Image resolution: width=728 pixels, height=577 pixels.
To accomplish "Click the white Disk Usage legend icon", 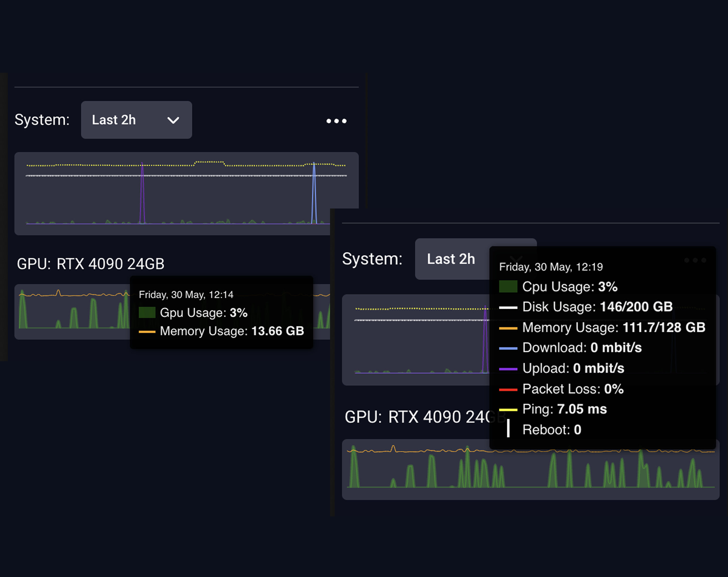I will [x=508, y=307].
